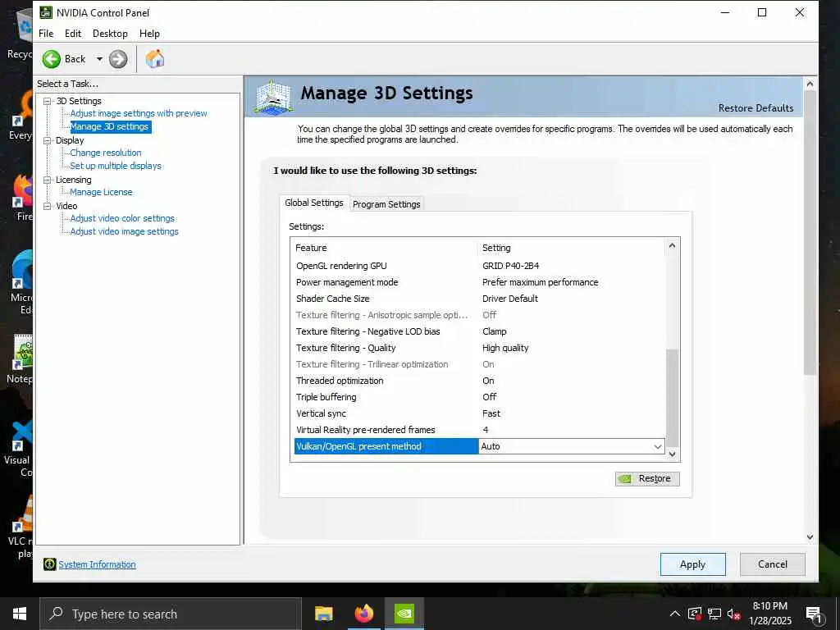The image size is (840, 630).
Task: Click the settings list scrollbar thumb
Action: (673, 398)
